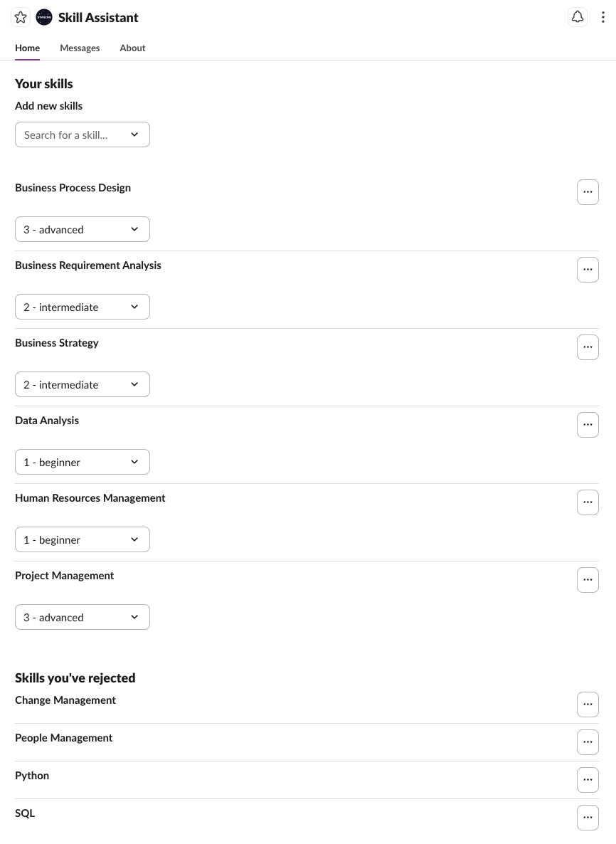Open the options menu for Business Process Design
616x844 pixels.
(x=588, y=192)
